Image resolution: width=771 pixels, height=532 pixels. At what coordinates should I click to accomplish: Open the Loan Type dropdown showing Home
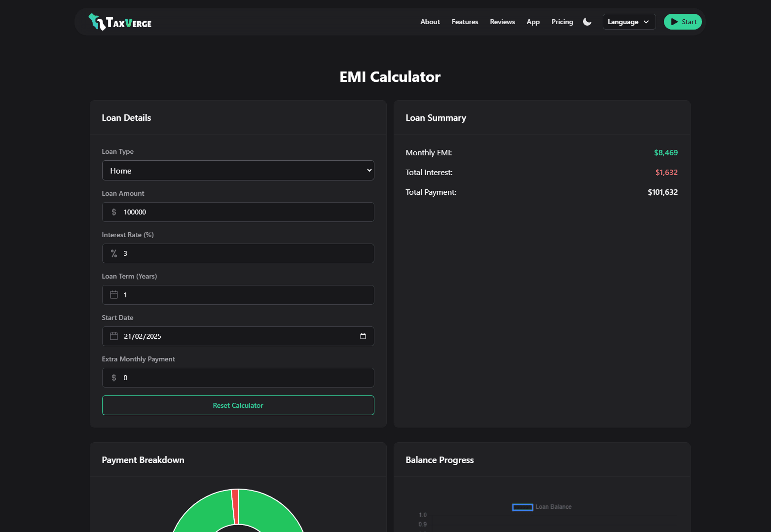(238, 170)
